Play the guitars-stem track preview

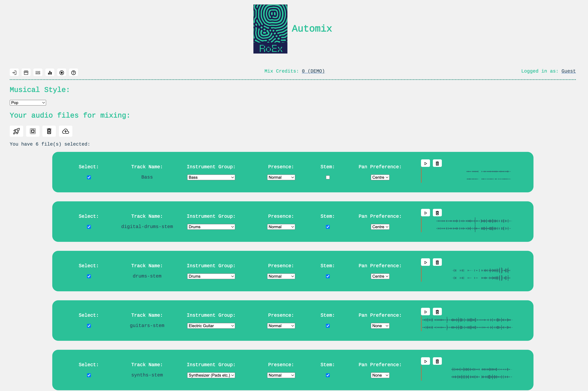[425, 312]
